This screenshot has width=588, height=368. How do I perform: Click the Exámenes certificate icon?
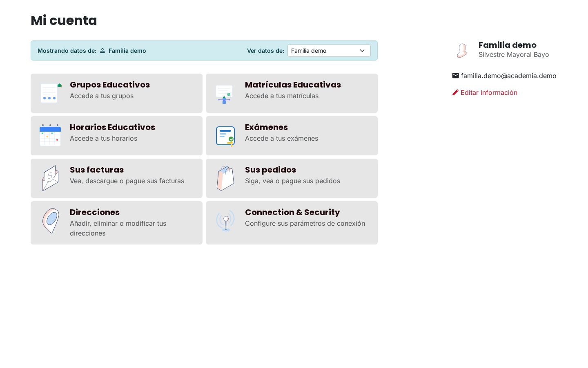225,136
